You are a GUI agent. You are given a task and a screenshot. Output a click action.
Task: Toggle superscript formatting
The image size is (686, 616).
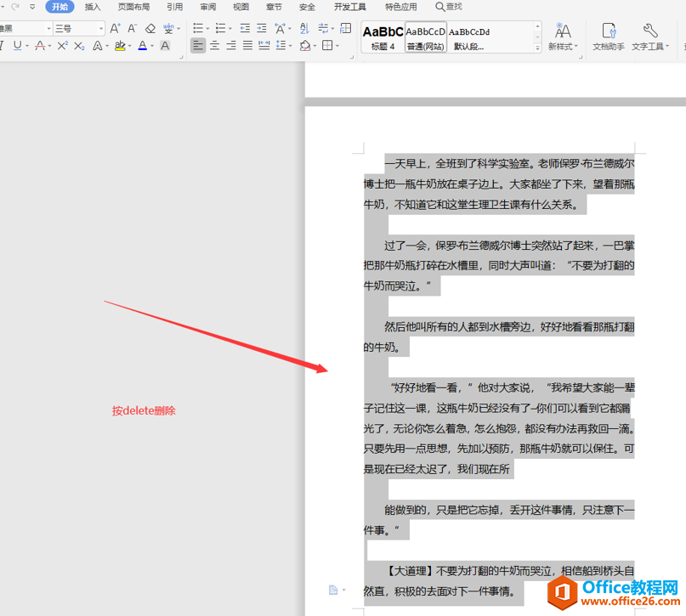click(x=63, y=46)
